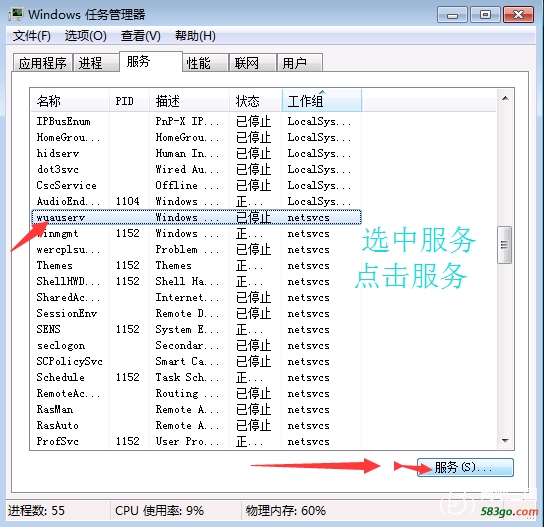The width and height of the screenshot is (544, 527).
Task: Select the seclogon service row
Action: click(x=196, y=346)
